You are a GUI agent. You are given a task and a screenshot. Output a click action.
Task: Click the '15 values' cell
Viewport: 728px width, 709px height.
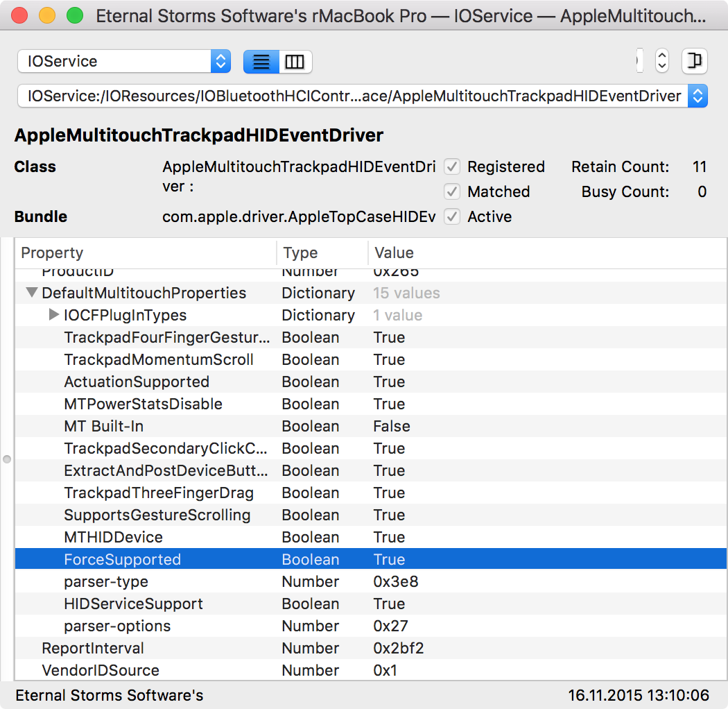click(x=406, y=293)
